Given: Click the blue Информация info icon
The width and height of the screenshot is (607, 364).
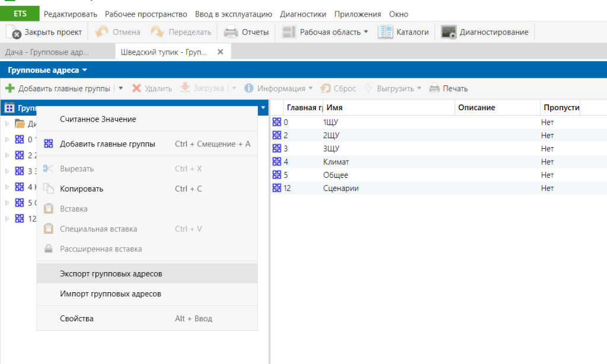Looking at the screenshot, I should tap(248, 88).
